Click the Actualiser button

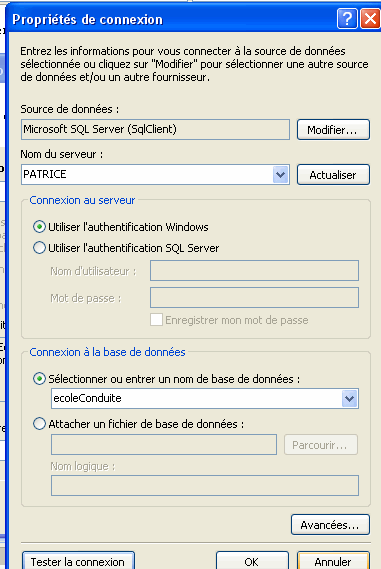pos(333,175)
